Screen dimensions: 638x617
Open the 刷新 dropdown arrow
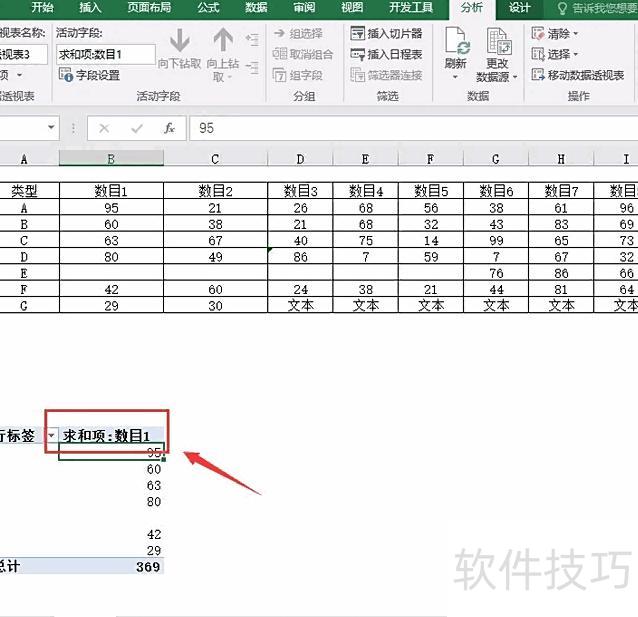[455, 77]
